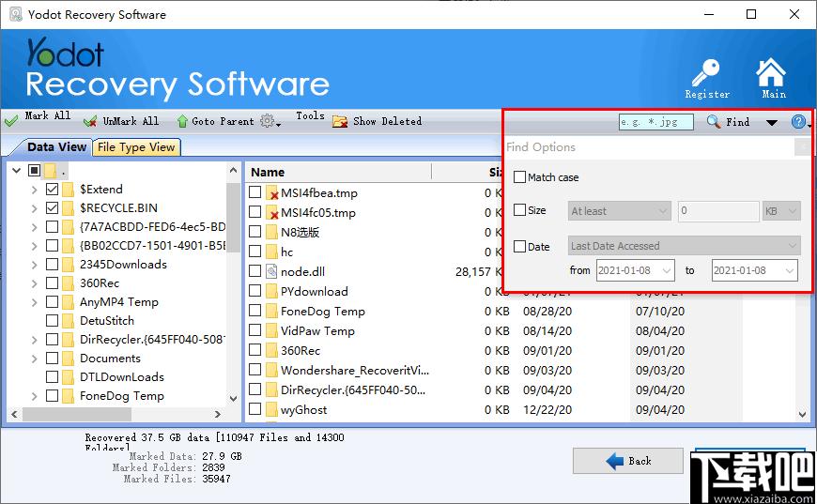Screen dimensions: 817x504
Task: Click the Documents folder icon in tree
Action: click(x=68, y=359)
